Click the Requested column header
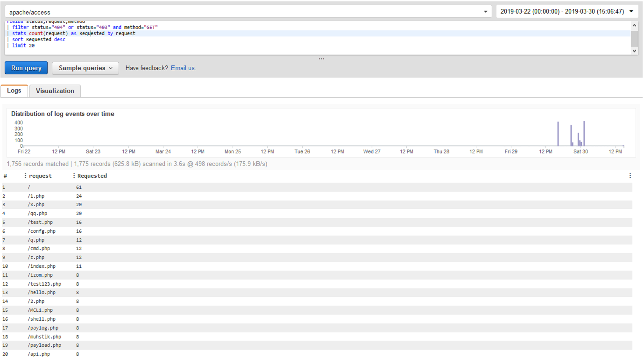The image size is (644, 359). click(92, 176)
